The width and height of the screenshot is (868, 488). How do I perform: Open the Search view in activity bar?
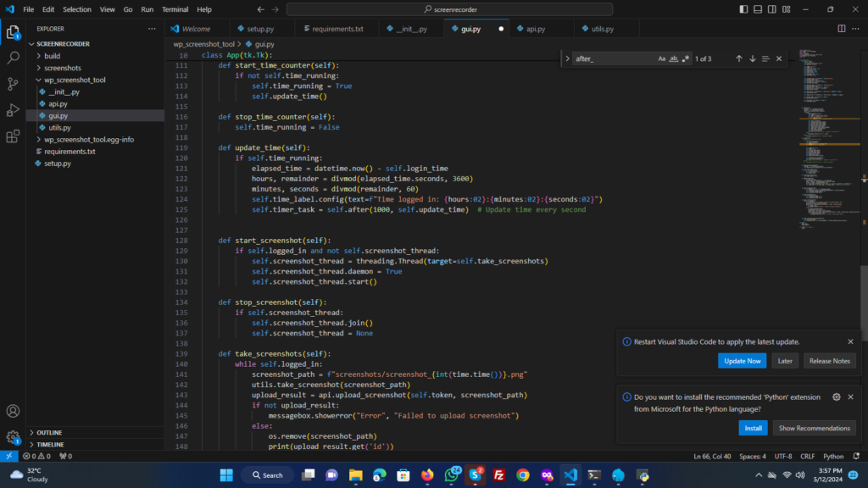(13, 58)
